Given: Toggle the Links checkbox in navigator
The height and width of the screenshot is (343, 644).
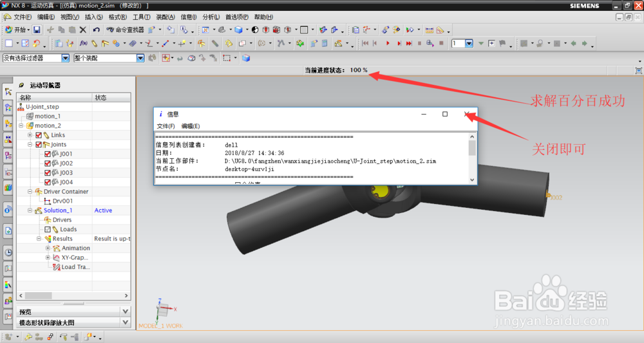Looking at the screenshot, I should point(39,135).
